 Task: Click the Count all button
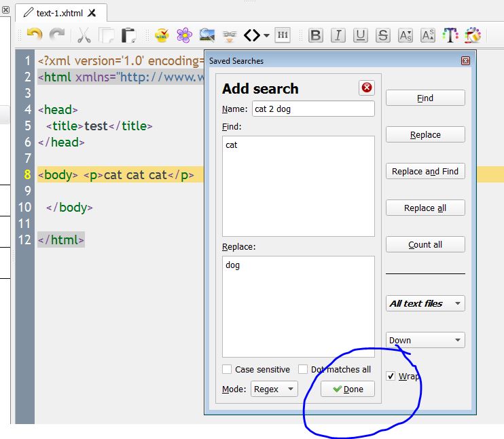pyautogui.click(x=425, y=244)
